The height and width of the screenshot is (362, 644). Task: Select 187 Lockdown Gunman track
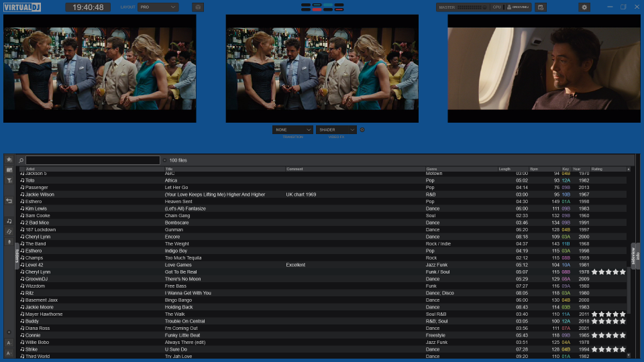pyautogui.click(x=323, y=229)
